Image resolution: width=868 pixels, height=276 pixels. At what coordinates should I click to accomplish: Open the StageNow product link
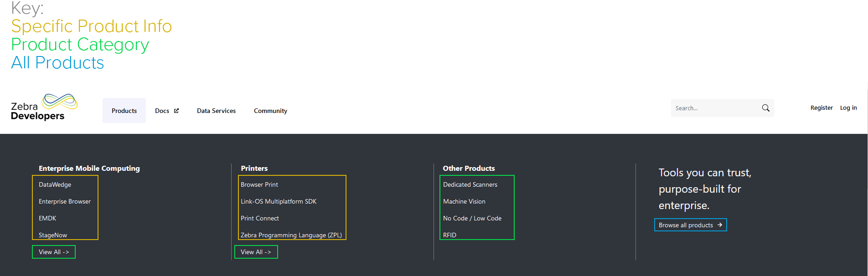[53, 235]
